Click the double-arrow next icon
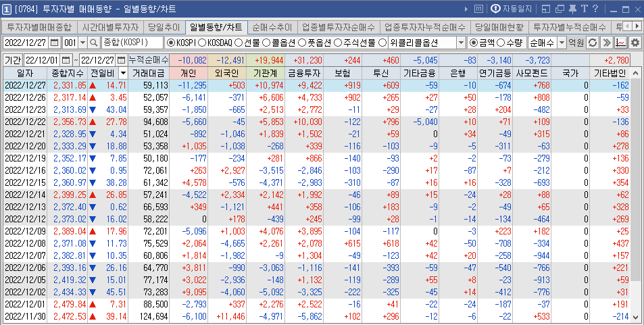644x325 pixels. tap(606, 43)
